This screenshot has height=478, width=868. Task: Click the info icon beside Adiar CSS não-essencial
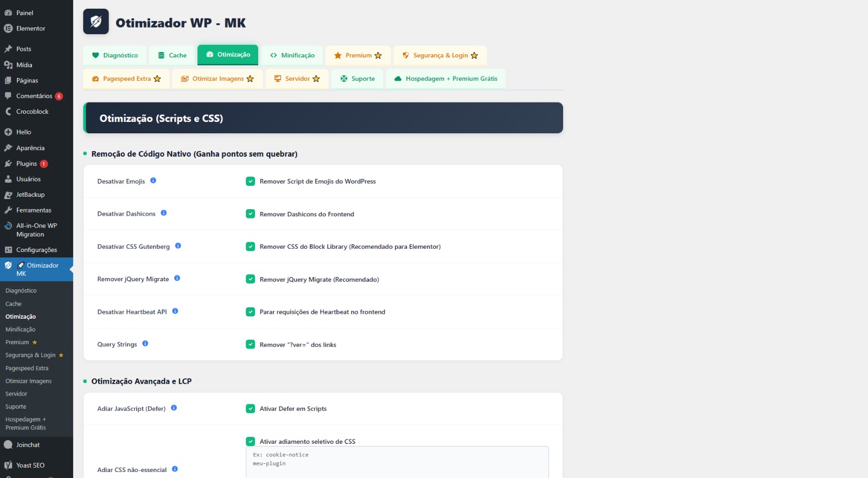(175, 469)
